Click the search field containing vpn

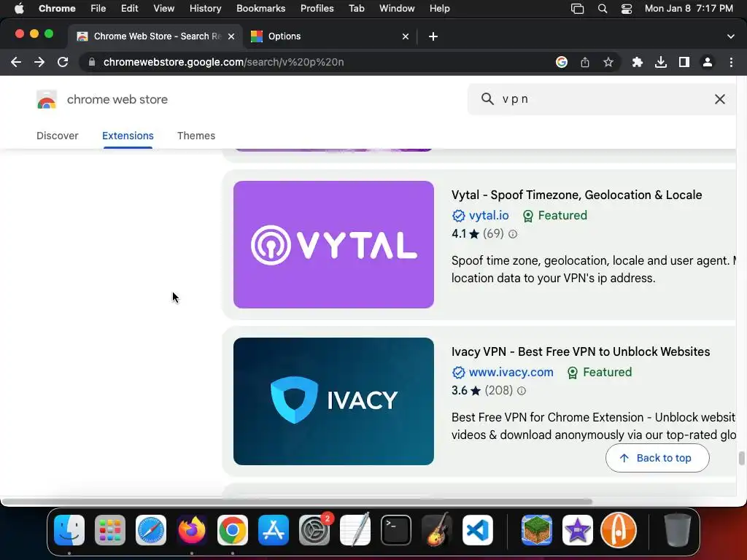click(600, 99)
